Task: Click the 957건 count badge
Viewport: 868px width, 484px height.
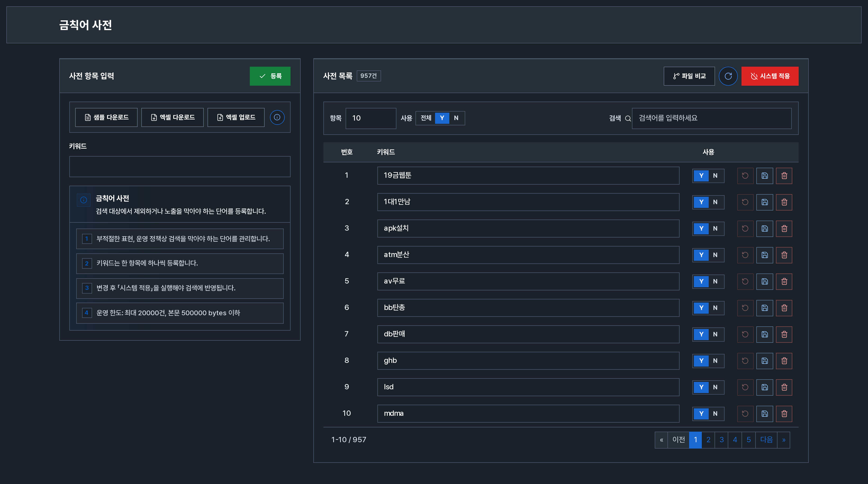Action: pos(369,76)
